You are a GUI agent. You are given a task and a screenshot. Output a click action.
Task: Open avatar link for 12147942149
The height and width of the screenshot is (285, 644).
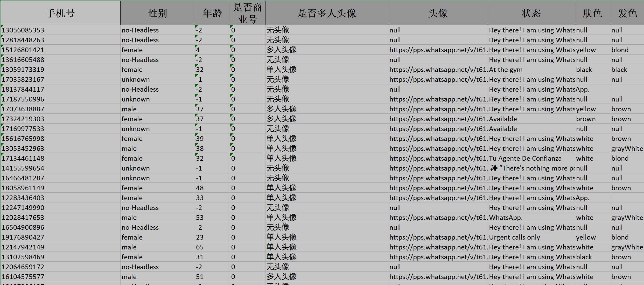coord(438,247)
